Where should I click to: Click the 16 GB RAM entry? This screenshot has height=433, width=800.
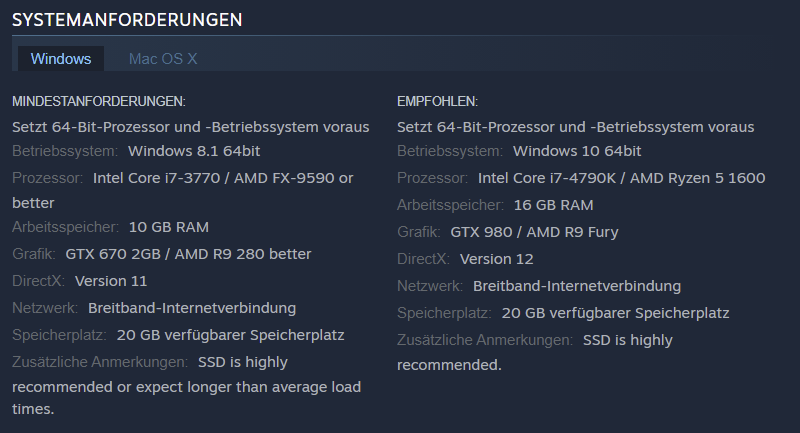[553, 205]
